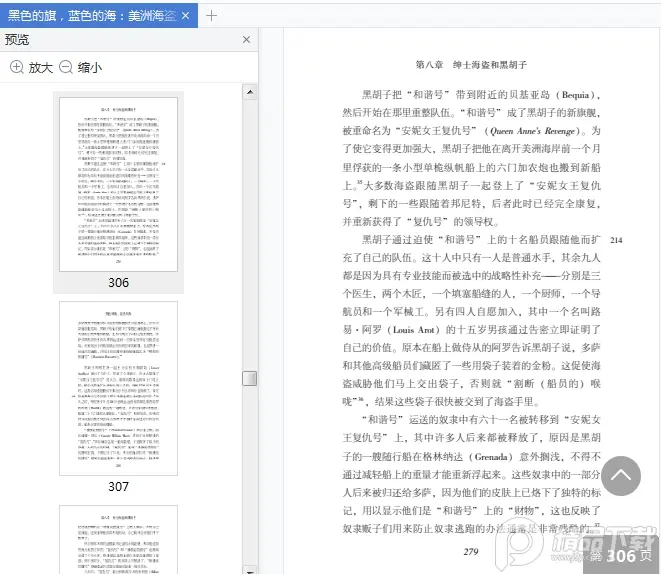Close the 黑色的旗，蓝色的海 document tab
This screenshot has height=574, width=661.
185,16
